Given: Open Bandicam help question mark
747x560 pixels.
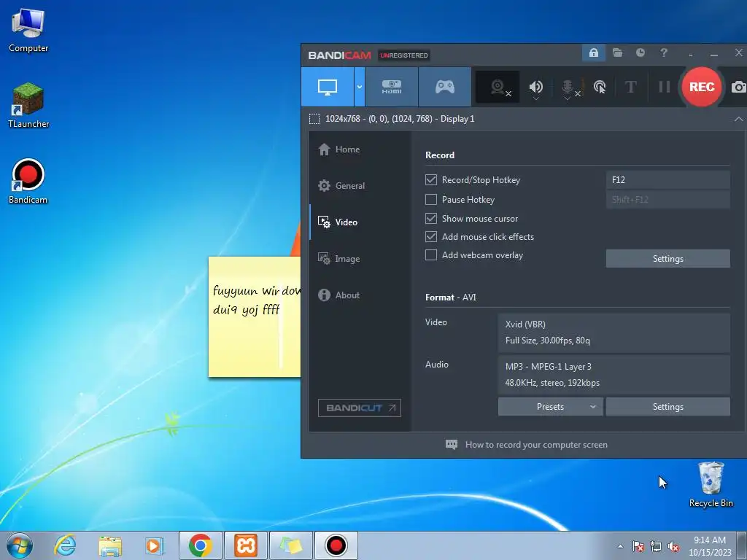Looking at the screenshot, I should point(664,52).
